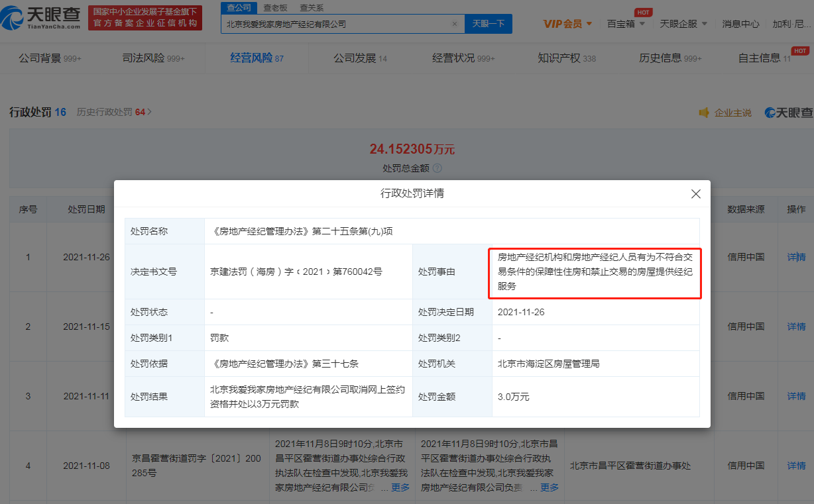
Task: Clear the search box text
Action: click(x=455, y=24)
